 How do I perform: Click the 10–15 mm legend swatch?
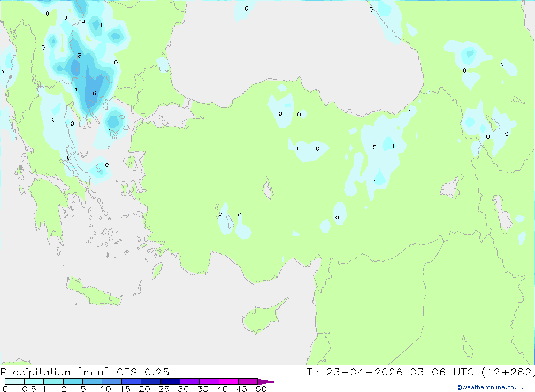coord(112,381)
